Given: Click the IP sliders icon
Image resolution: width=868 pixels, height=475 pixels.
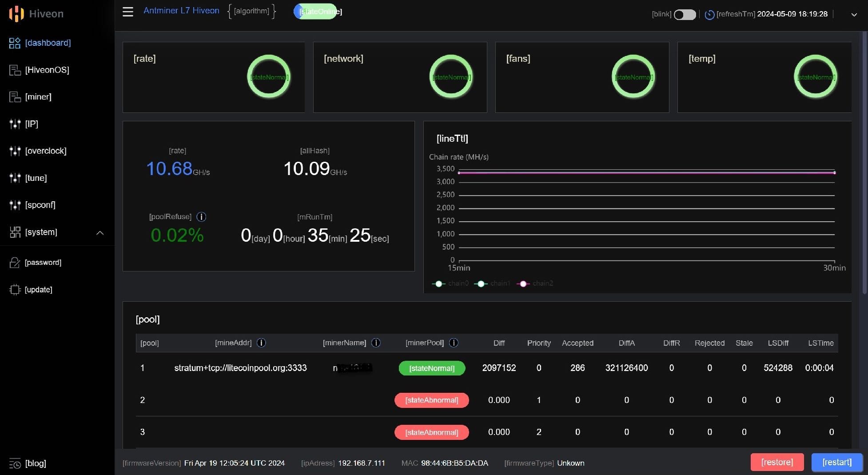Looking at the screenshot, I should click(x=15, y=124).
